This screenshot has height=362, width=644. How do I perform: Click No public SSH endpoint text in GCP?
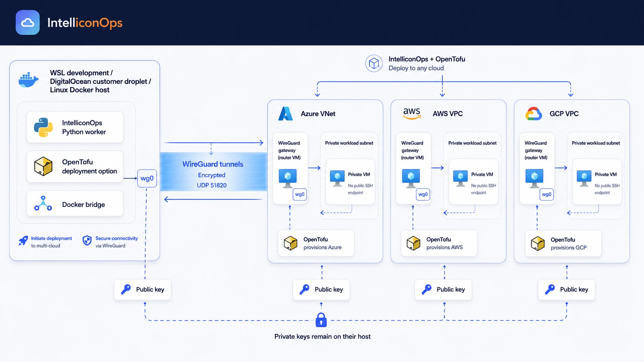tap(607, 189)
